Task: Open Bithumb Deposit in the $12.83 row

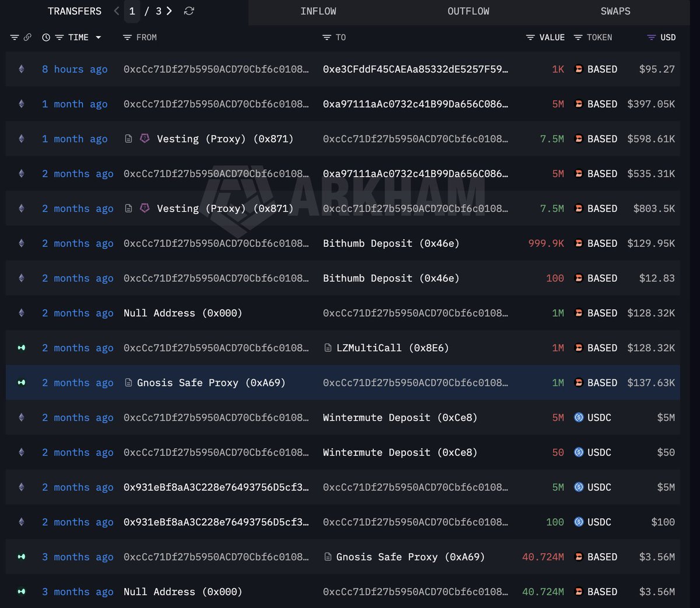Action: point(391,278)
